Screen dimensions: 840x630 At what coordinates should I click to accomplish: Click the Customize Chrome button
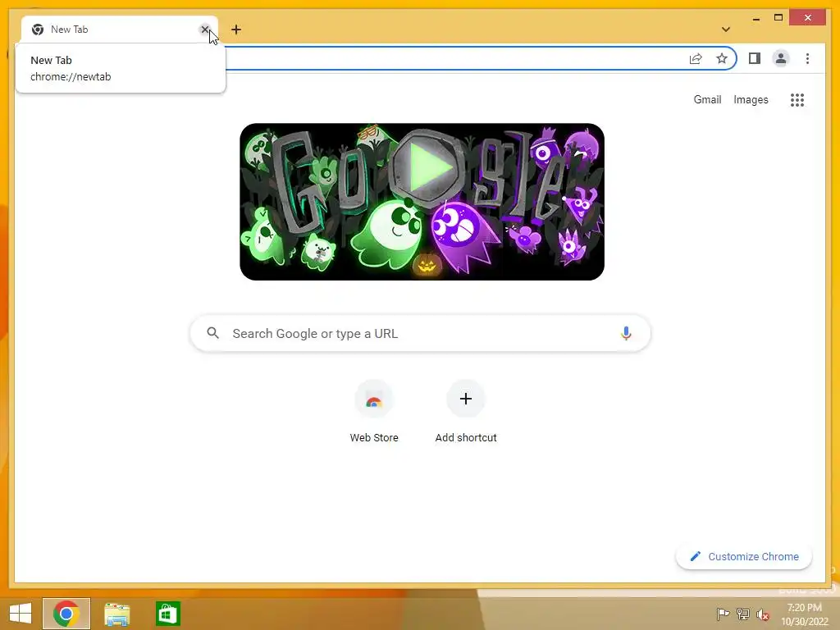click(744, 557)
